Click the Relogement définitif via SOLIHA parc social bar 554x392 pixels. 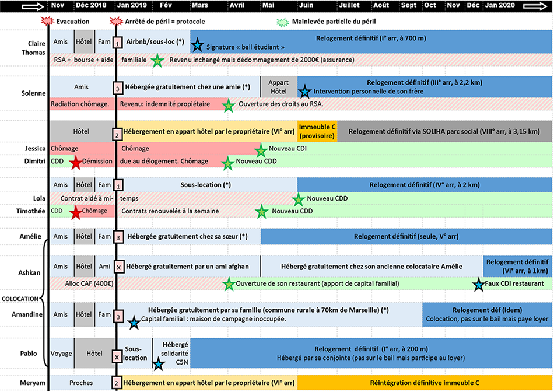[x=444, y=132]
